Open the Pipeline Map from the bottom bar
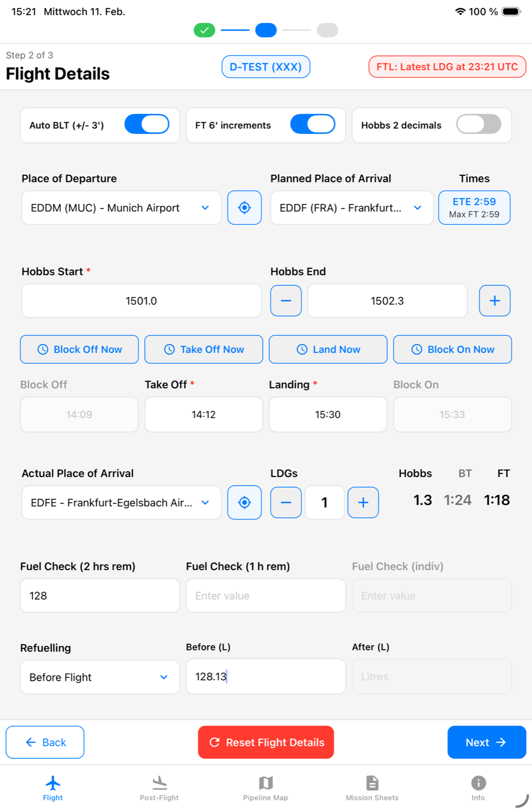 tap(265, 783)
